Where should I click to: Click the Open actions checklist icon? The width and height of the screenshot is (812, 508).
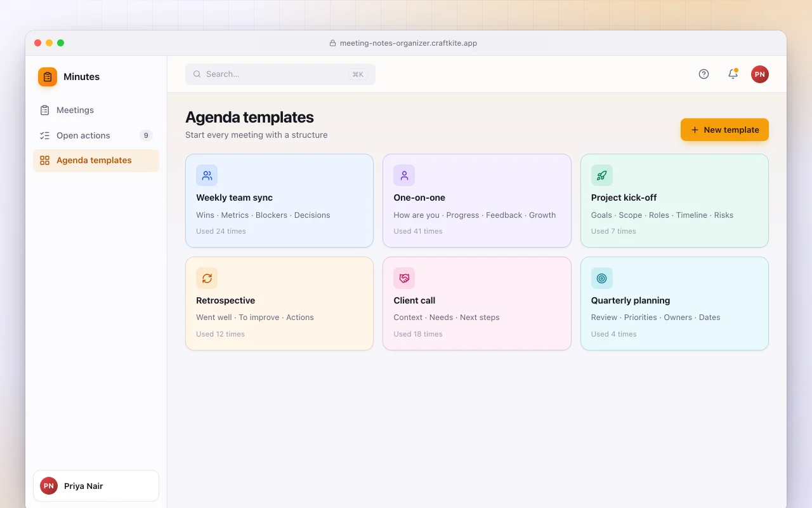44,135
